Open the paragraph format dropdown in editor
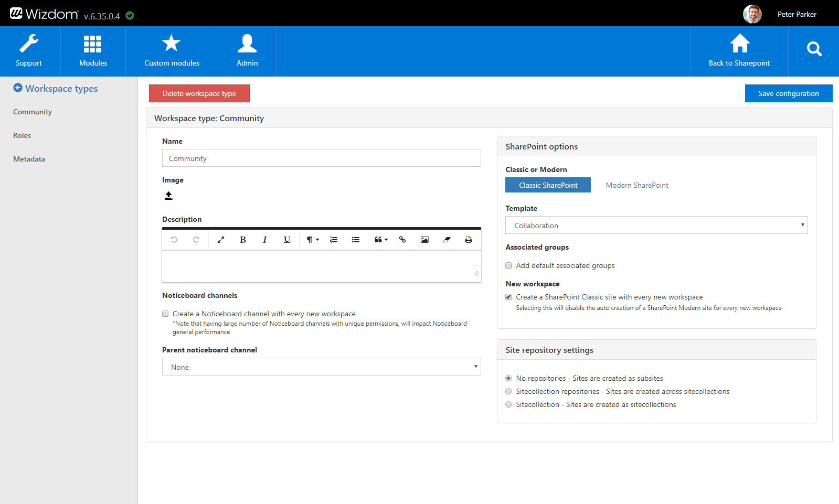Viewport: 839px width, 504px height. (312, 240)
